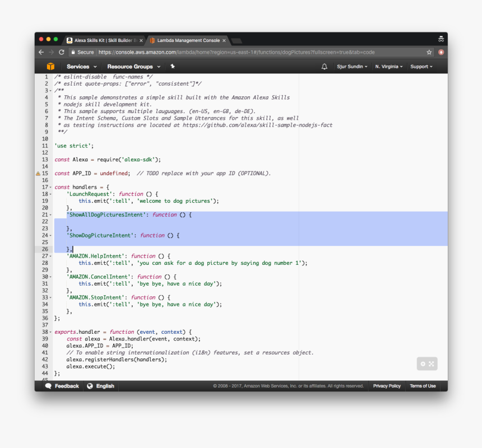Screen dimensions: 482x448
Task: Collapse AMAZON.HelpIntent fold at line 27
Action: [x=50, y=256]
